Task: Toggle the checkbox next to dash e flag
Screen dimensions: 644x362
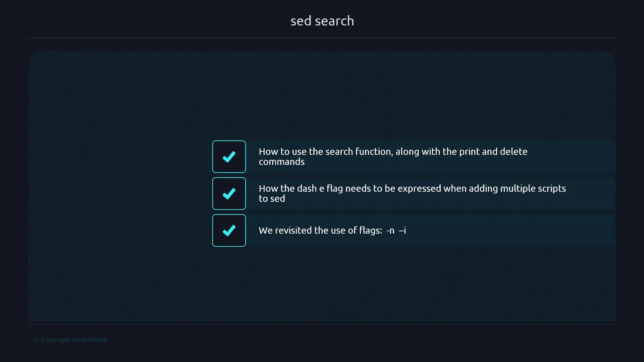Action: (x=229, y=193)
